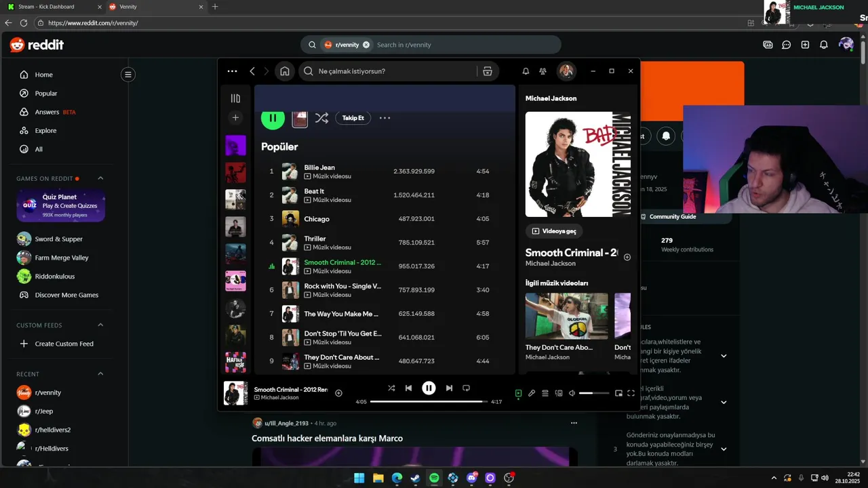Open options menu on Ill_Angle_2193 post

click(x=574, y=423)
